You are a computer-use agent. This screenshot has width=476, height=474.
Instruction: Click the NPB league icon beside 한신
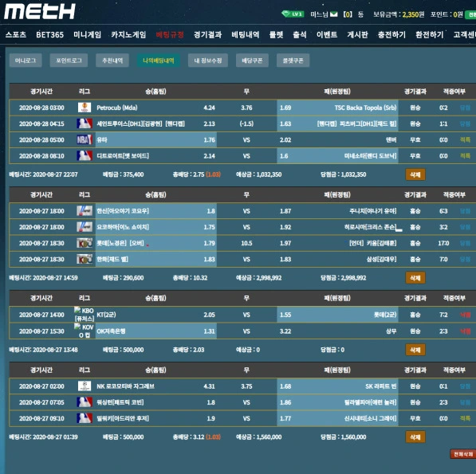[x=85, y=210]
